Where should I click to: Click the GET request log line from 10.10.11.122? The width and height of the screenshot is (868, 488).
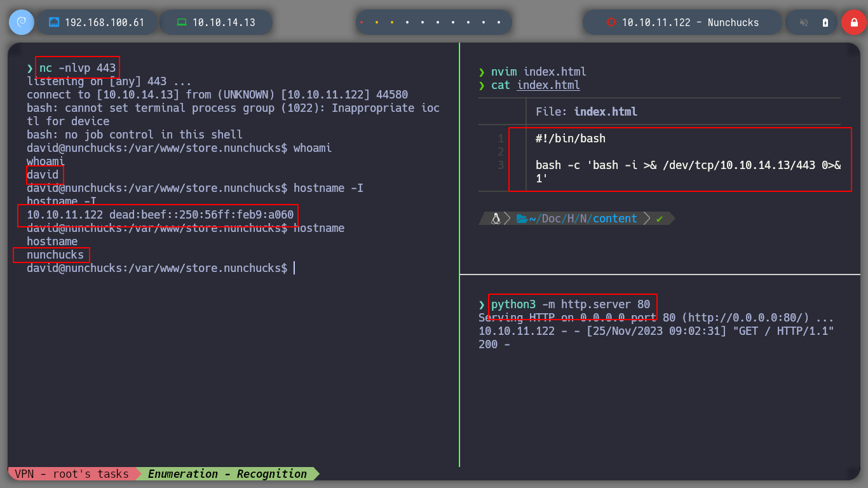(656, 337)
